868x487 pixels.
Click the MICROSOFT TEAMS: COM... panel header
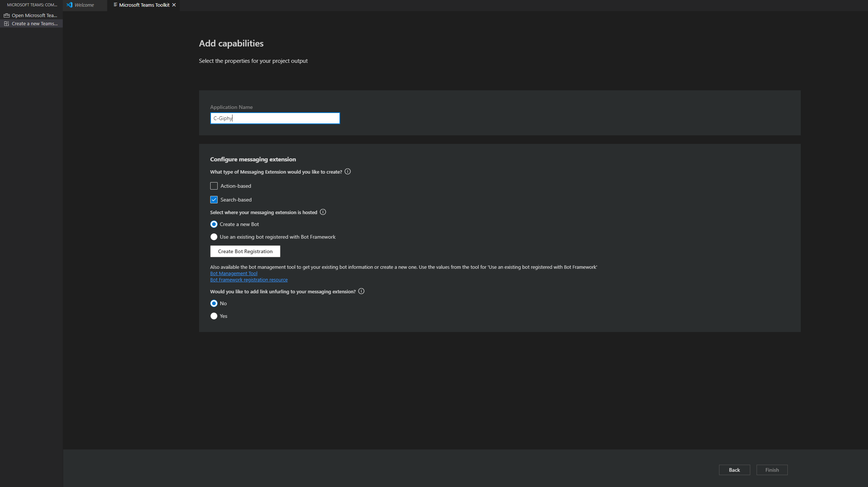tap(32, 5)
